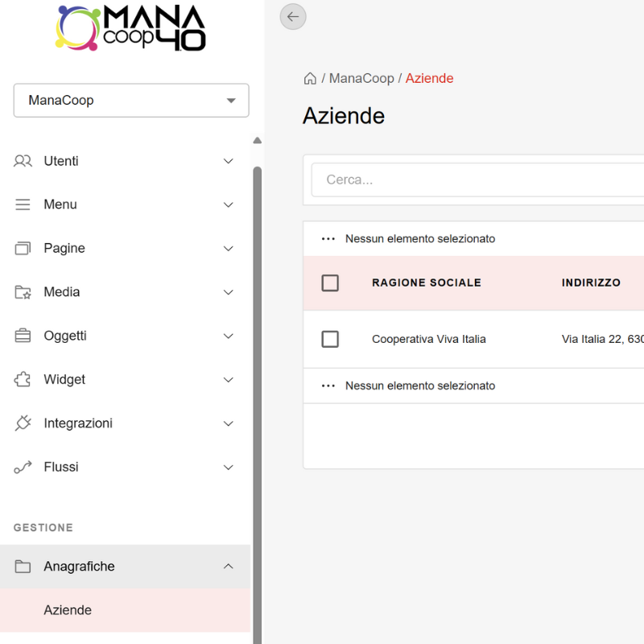Viewport: 644px width, 644px height.
Task: Open the top three-dots actions menu
Action: click(328, 239)
